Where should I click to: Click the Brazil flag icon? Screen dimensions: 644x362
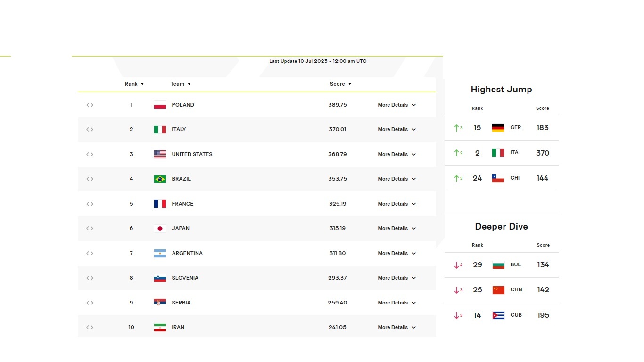(160, 179)
